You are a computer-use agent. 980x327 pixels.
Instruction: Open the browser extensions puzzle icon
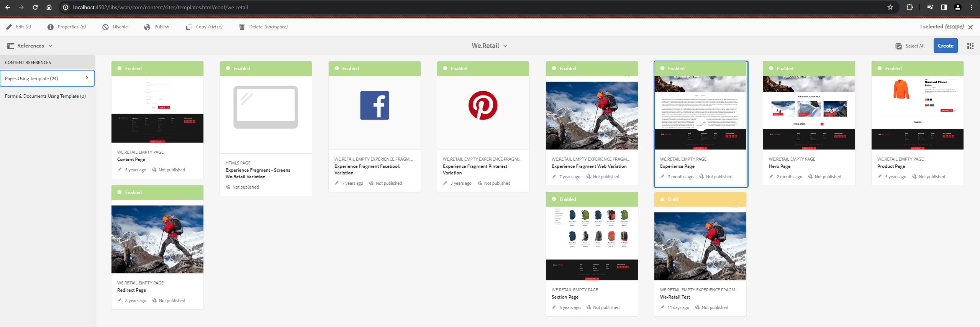(910, 7)
